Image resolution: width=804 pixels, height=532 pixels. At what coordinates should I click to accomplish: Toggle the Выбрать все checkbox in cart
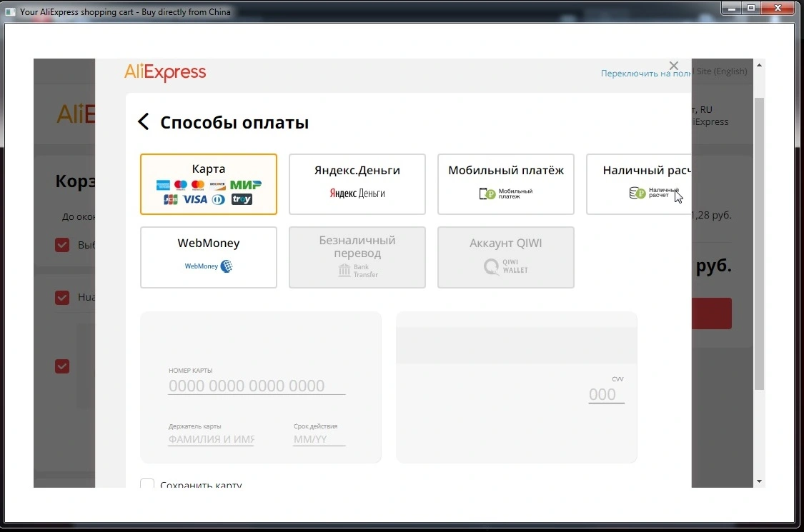pyautogui.click(x=62, y=245)
